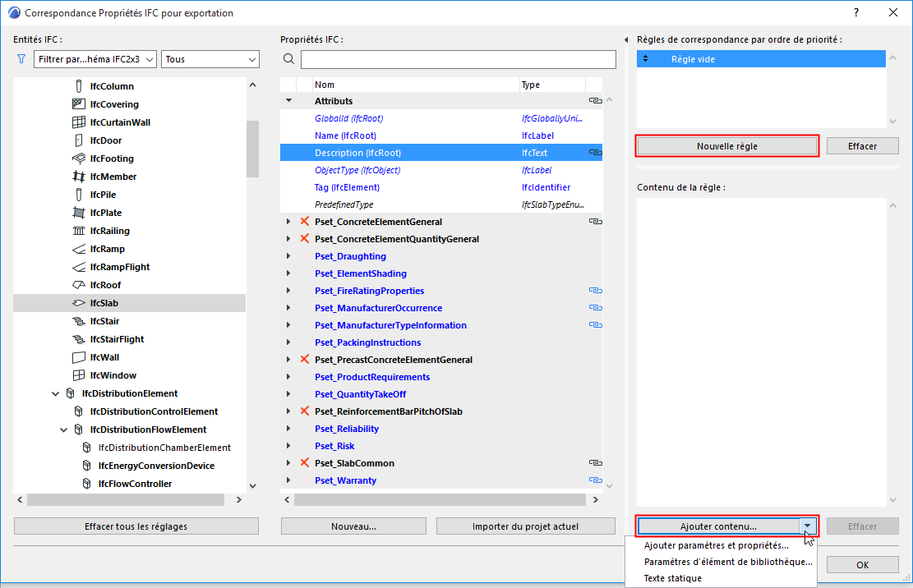Click the reorder arrows icon on Règle vide
This screenshot has height=588, width=913.
click(x=645, y=59)
